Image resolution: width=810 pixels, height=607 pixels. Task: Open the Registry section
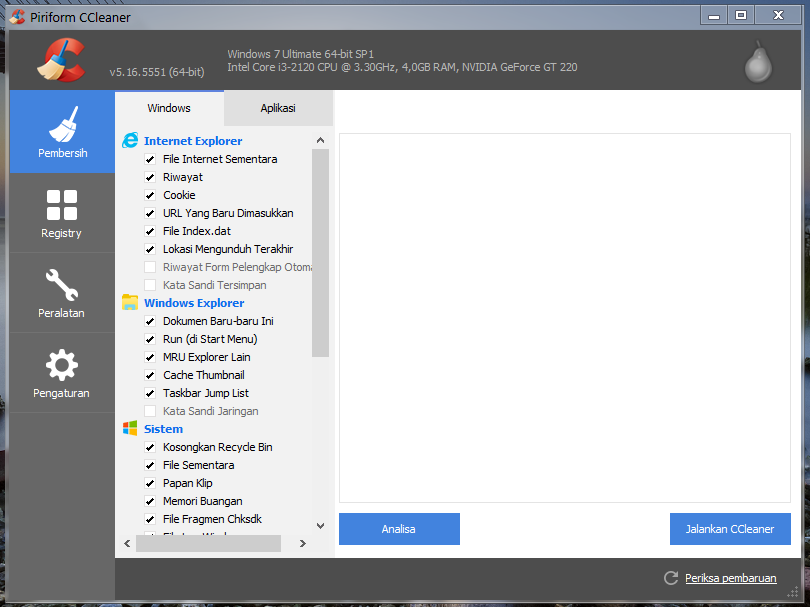pos(62,213)
